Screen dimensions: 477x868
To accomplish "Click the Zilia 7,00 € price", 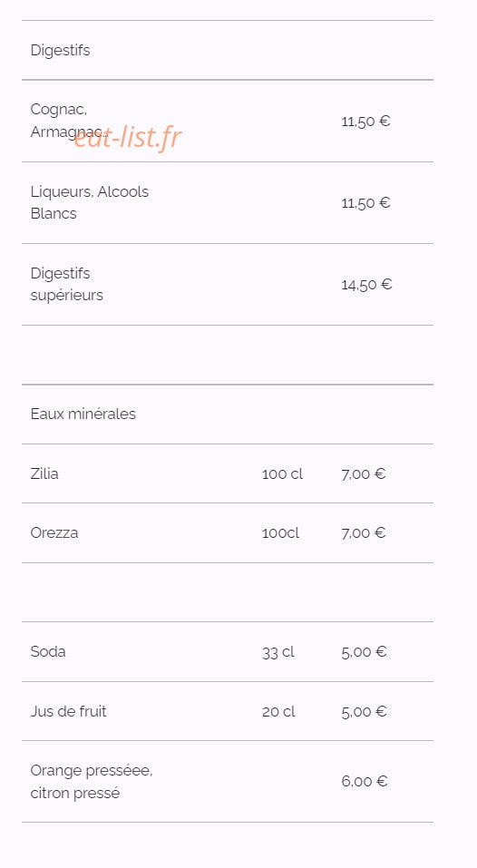I will 363,473.
